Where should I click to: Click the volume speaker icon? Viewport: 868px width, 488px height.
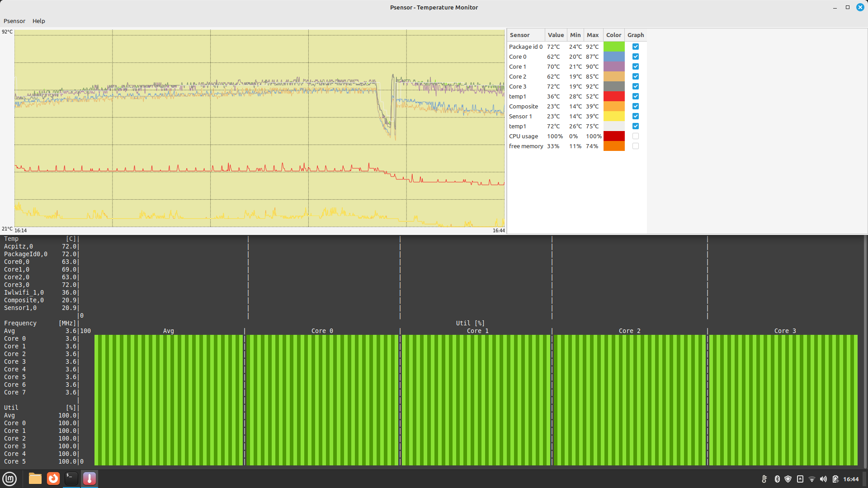pyautogui.click(x=823, y=479)
